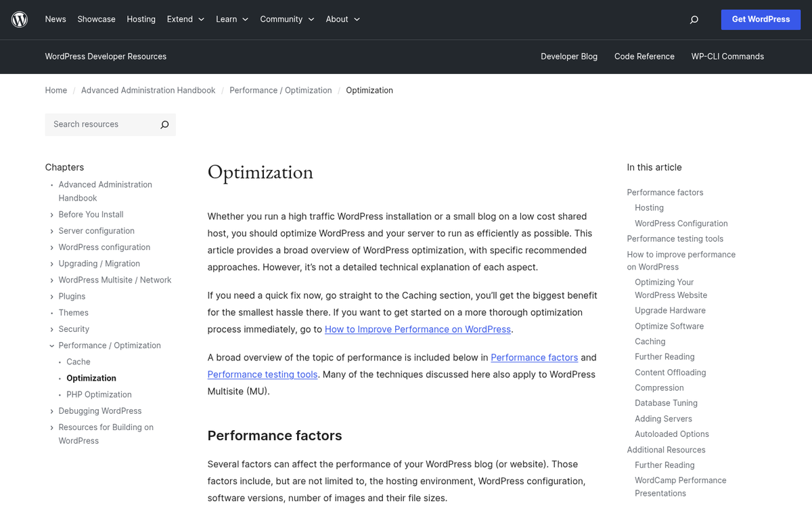Viewport: 812px width, 508px height.
Task: Jump to Optimizing Your WordPress Website outline entry
Action: pyautogui.click(x=671, y=289)
